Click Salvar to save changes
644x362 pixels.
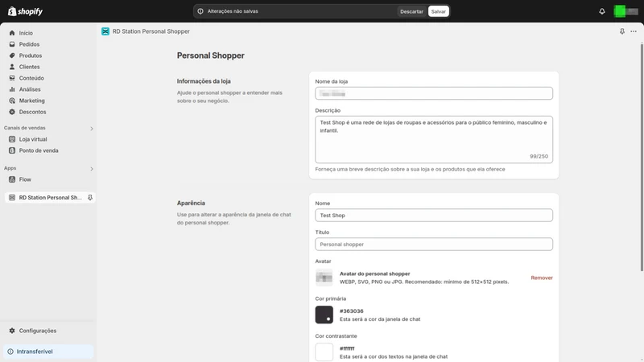[438, 11]
